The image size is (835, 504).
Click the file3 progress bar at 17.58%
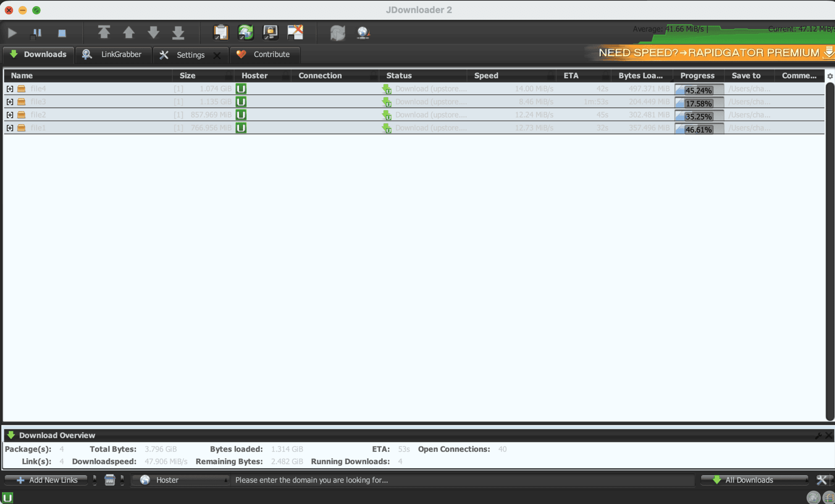pyautogui.click(x=699, y=103)
